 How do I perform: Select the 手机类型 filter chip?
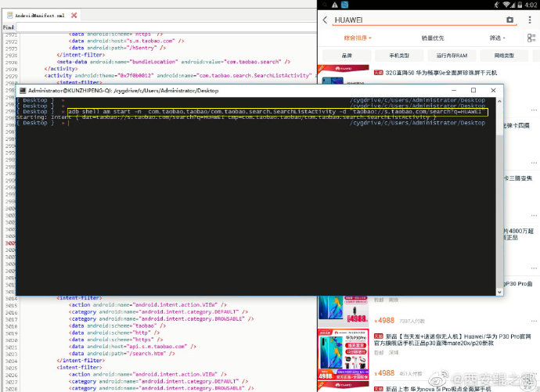coord(399,56)
